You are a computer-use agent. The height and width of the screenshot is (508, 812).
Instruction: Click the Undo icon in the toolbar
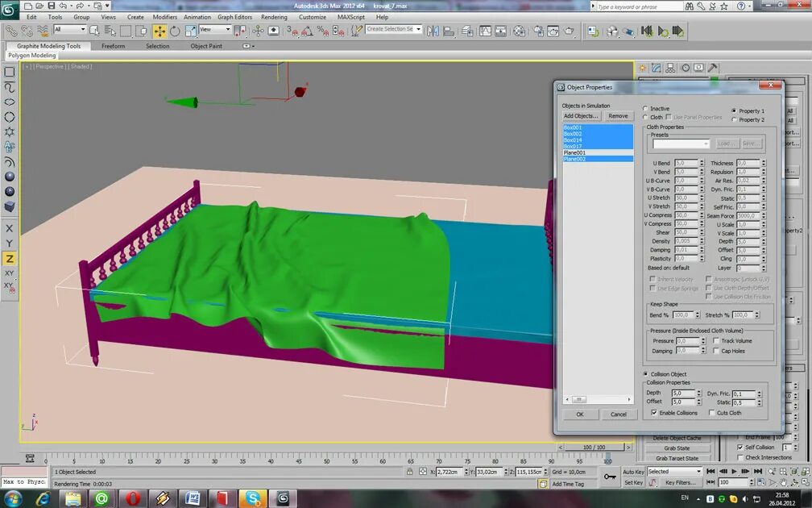click(64, 6)
